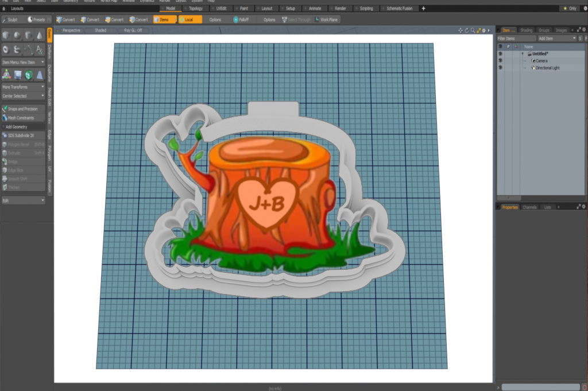Hide the Directional Light item
The height and width of the screenshot is (391, 588).
[x=500, y=68]
